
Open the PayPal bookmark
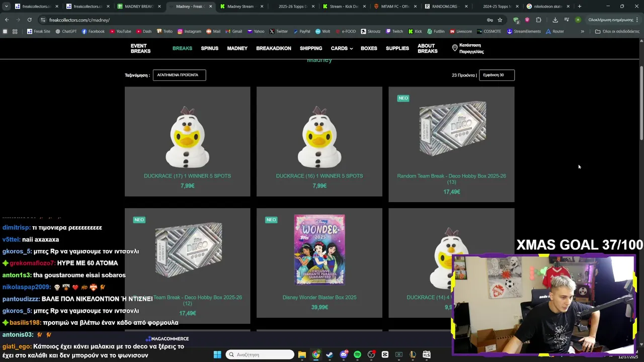[301, 31]
